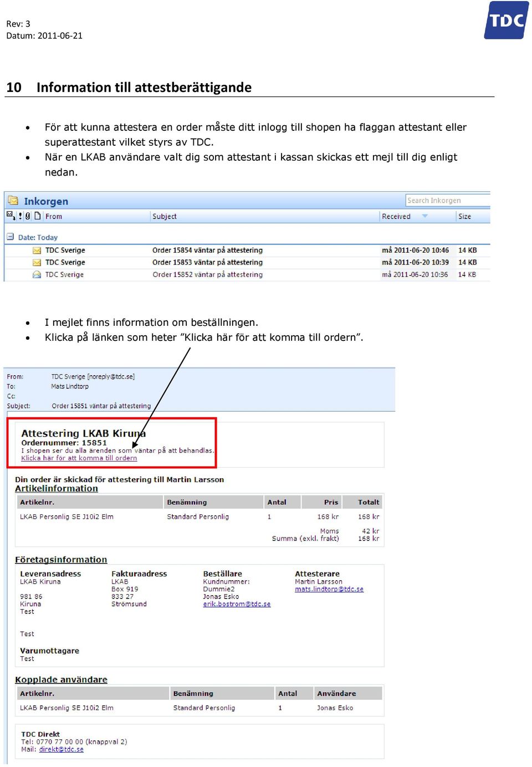Click the direkt@tdc.se mail link
Viewport: 532px width, 767px height.
point(62,749)
